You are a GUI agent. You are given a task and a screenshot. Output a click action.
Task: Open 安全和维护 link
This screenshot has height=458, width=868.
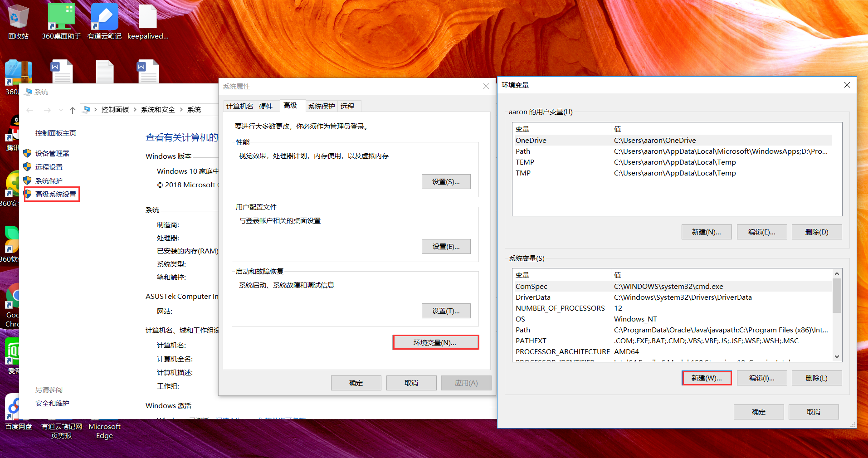point(52,403)
